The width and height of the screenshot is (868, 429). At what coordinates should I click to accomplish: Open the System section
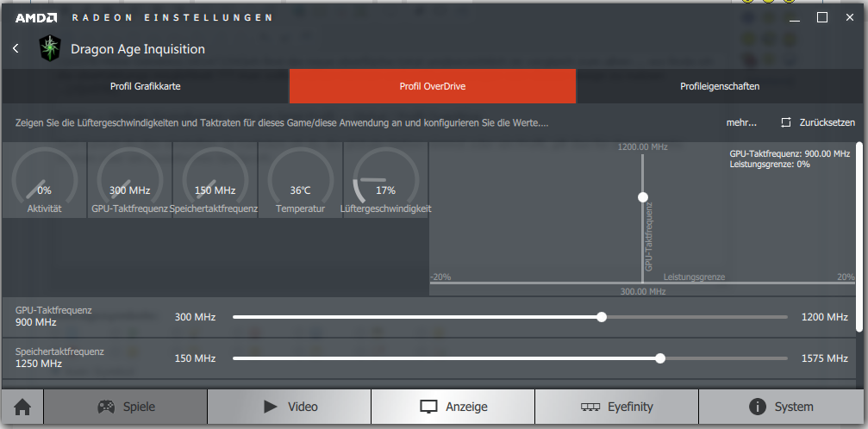click(782, 407)
